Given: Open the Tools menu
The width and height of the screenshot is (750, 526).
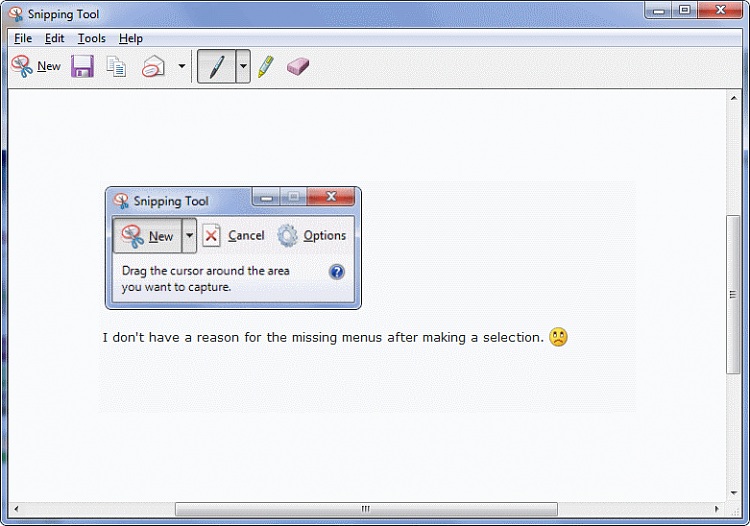Looking at the screenshot, I should click(92, 38).
